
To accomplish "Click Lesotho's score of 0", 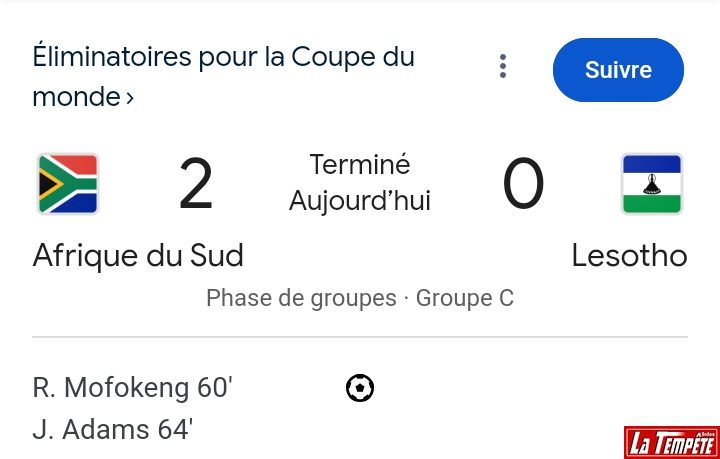I will (523, 186).
